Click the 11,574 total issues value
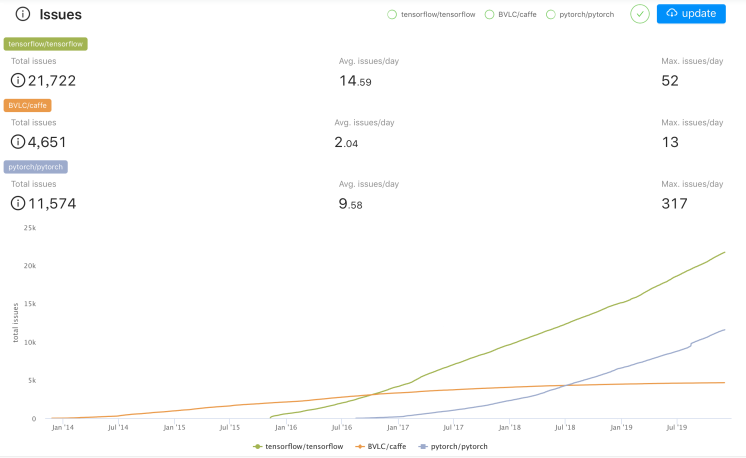The height and width of the screenshot is (458, 746). 52,204
